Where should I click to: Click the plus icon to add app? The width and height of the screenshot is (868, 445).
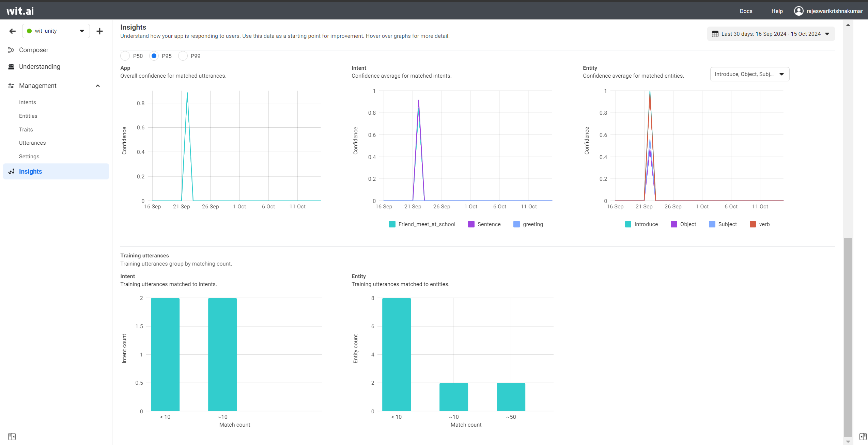pyautogui.click(x=99, y=31)
